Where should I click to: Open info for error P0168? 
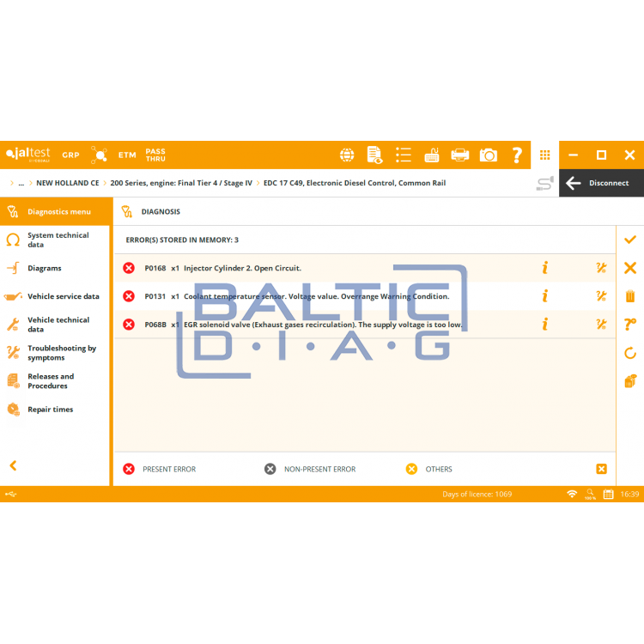545,268
